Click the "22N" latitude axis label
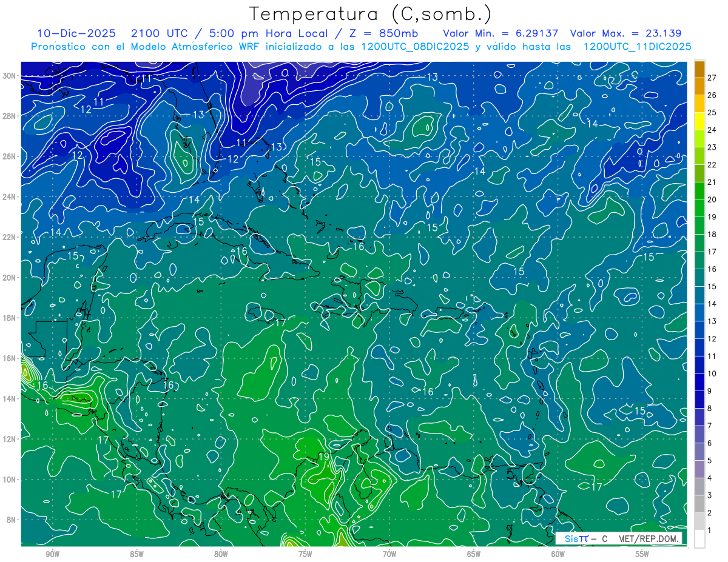The width and height of the screenshot is (728, 562). tap(10, 237)
